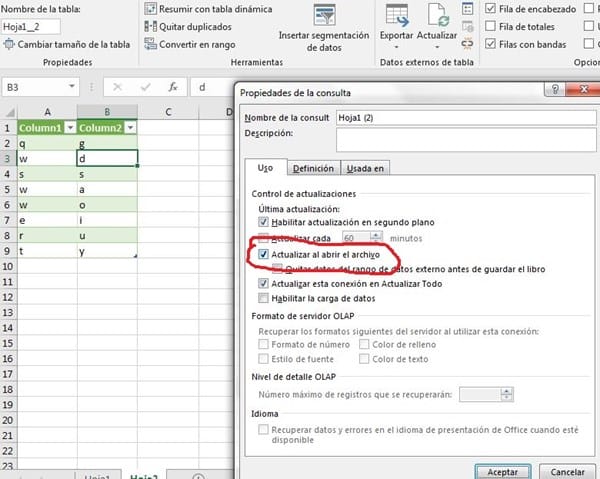The image size is (600, 479).
Task: Toggle Habilitar actualización en segundo plano
Action: [x=263, y=222]
